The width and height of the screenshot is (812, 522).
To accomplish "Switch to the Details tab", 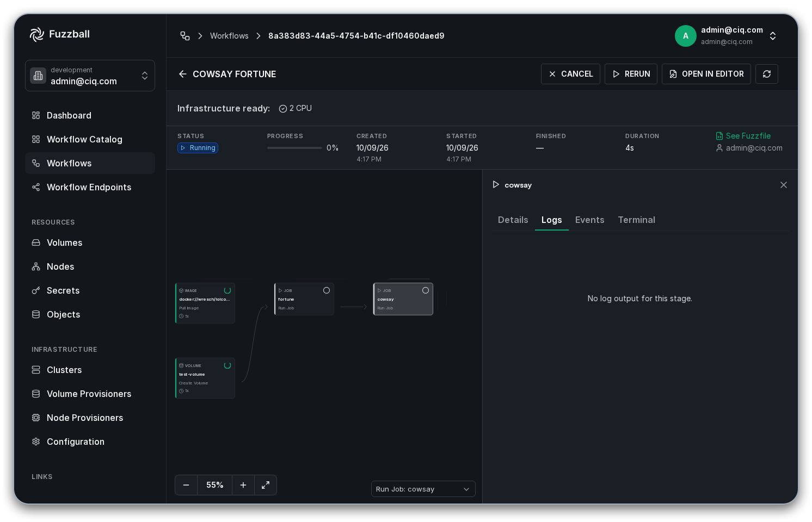I will (x=513, y=220).
